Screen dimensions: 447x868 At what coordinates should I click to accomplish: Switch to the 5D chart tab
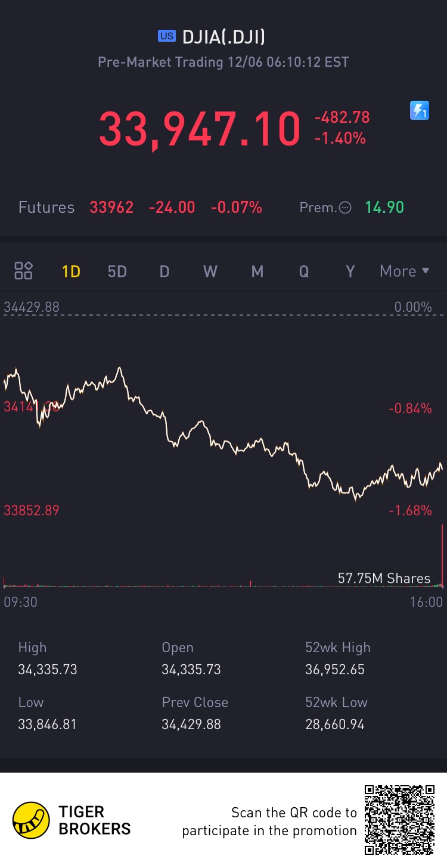pyautogui.click(x=117, y=272)
